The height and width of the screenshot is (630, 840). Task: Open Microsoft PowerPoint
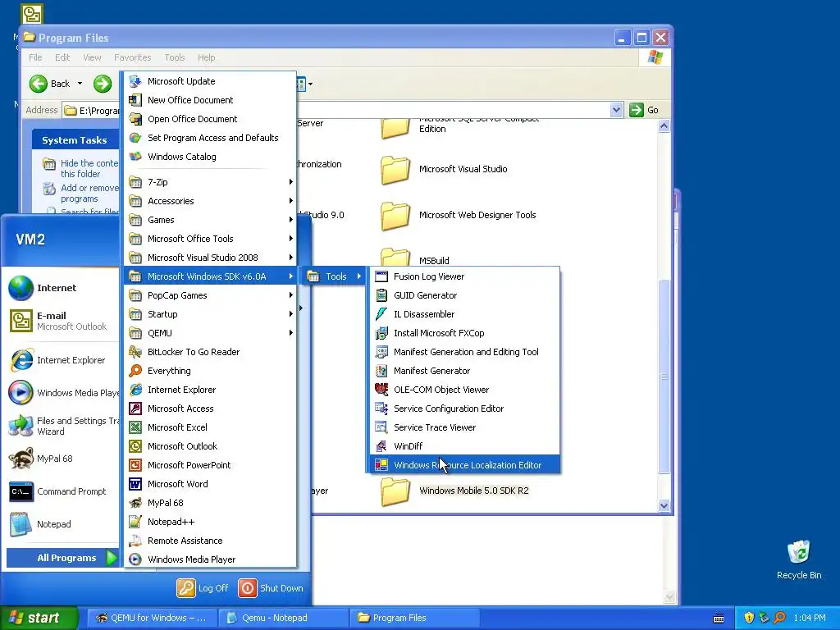click(210, 465)
